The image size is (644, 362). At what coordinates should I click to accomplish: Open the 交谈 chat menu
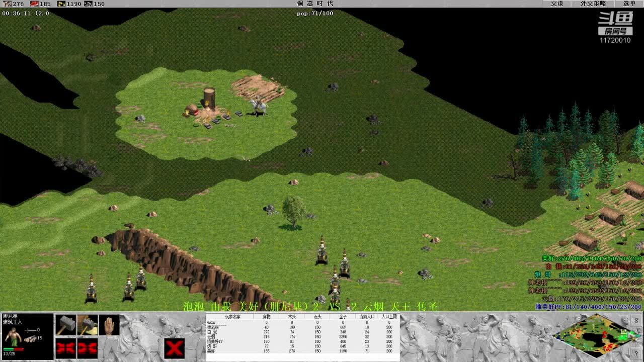557,4
